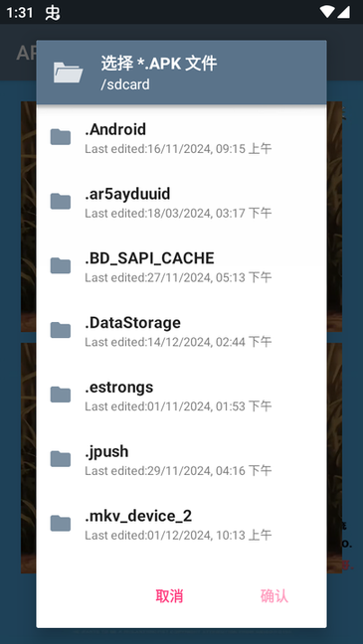The image size is (363, 644).
Task: Open the .BD_SAPI_CACHE folder name
Action: [149, 258]
